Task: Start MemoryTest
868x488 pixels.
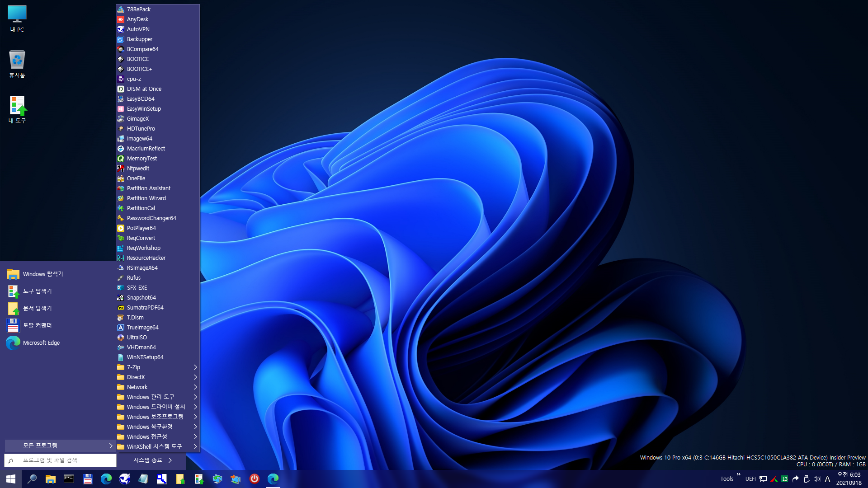Action: click(157, 158)
